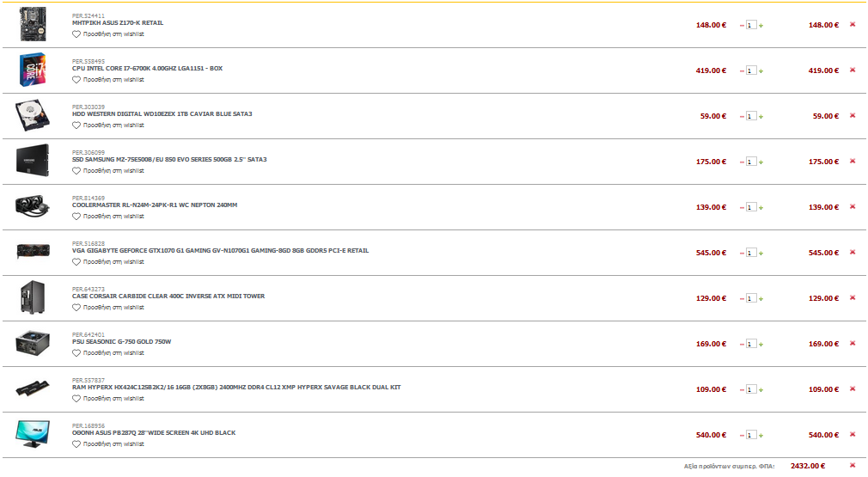The width and height of the screenshot is (868, 477).
Task: Increase quantity of ASUS Z170-K motherboard
Action: pyautogui.click(x=761, y=26)
